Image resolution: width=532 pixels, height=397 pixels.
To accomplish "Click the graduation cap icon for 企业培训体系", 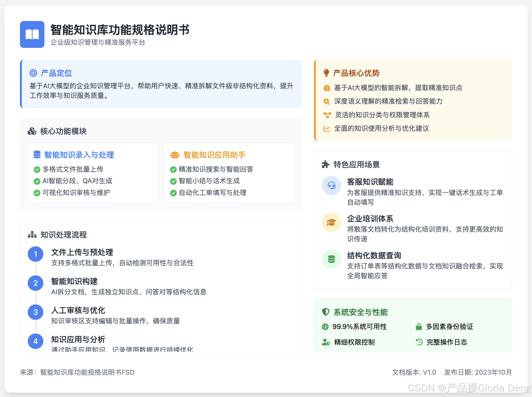I will (331, 222).
